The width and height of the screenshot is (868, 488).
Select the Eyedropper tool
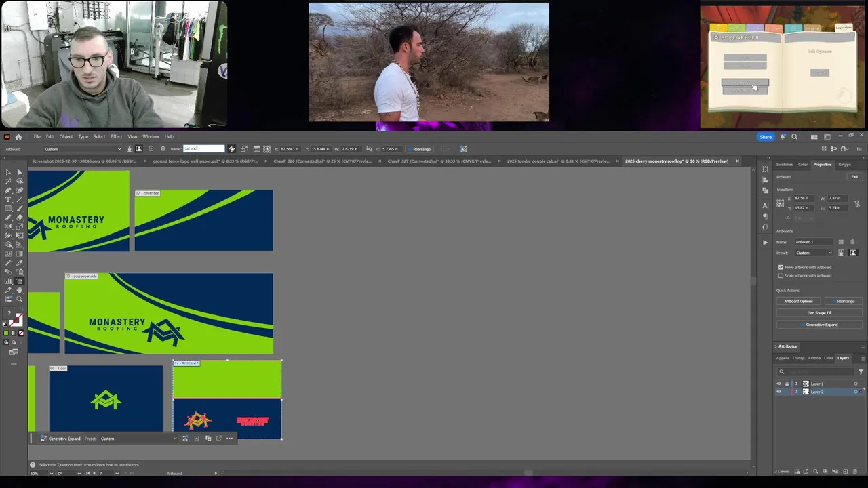coord(20,262)
